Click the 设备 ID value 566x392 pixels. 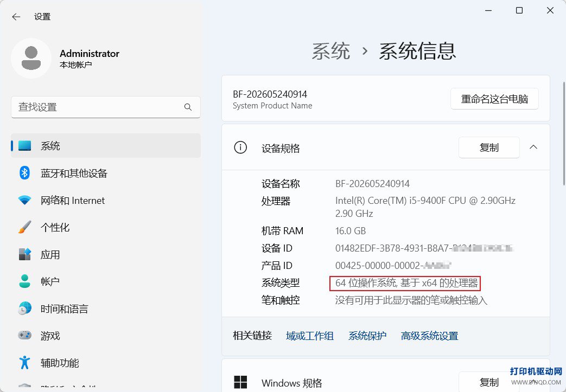[x=424, y=248]
